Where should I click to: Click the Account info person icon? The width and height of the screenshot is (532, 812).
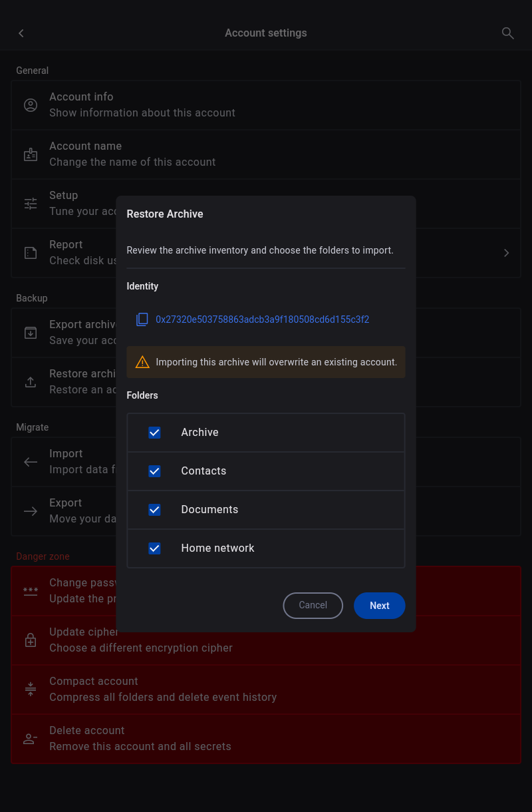[31, 105]
